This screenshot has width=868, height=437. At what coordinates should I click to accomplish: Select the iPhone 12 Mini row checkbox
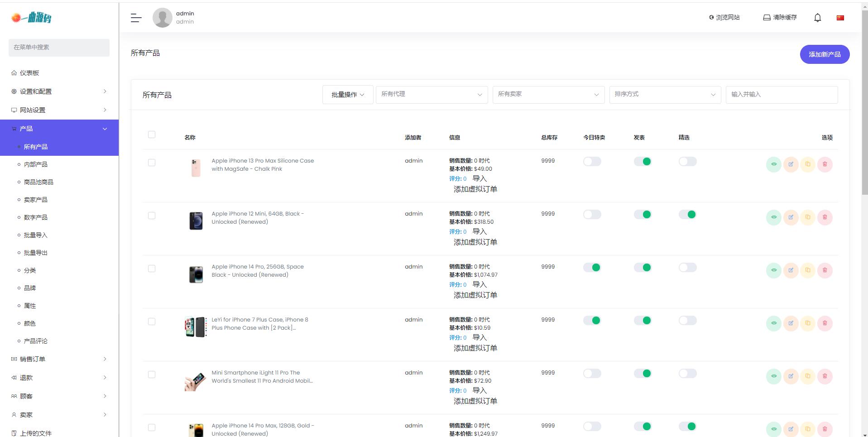[x=152, y=216]
